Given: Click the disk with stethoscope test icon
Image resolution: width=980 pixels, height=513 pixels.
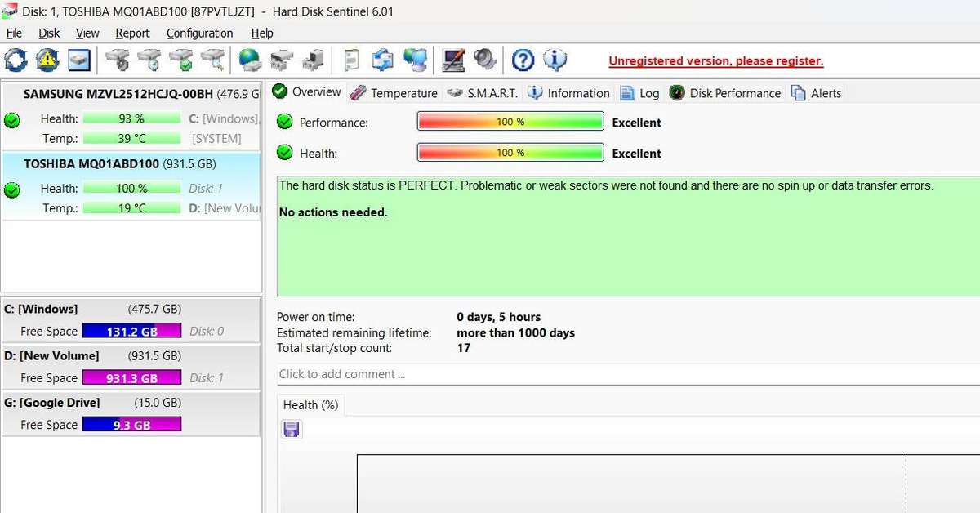Looking at the screenshot, I should click(x=118, y=60).
